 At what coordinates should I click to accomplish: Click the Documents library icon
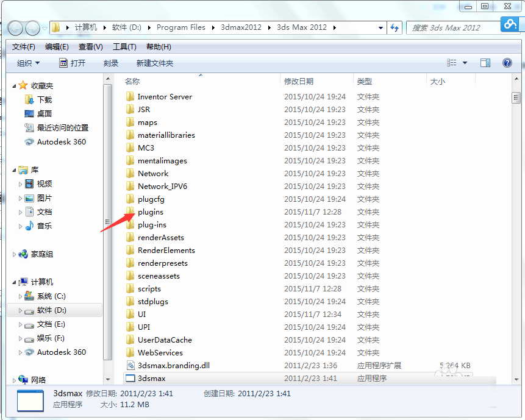tap(29, 212)
